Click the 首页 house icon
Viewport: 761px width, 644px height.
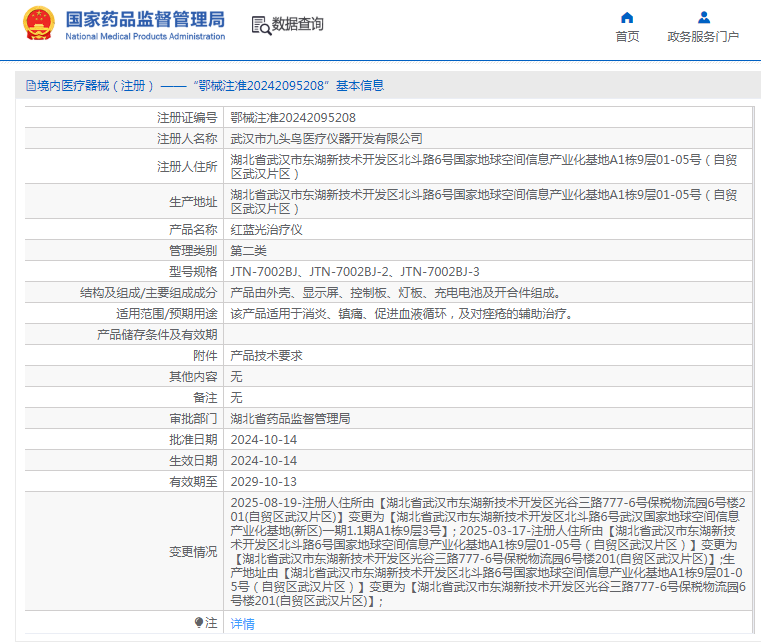point(627,17)
